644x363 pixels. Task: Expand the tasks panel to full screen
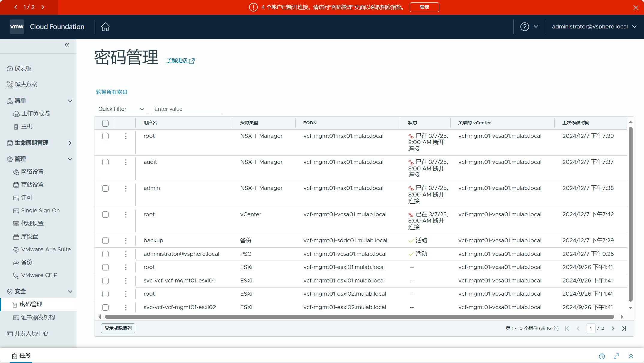tap(616, 356)
